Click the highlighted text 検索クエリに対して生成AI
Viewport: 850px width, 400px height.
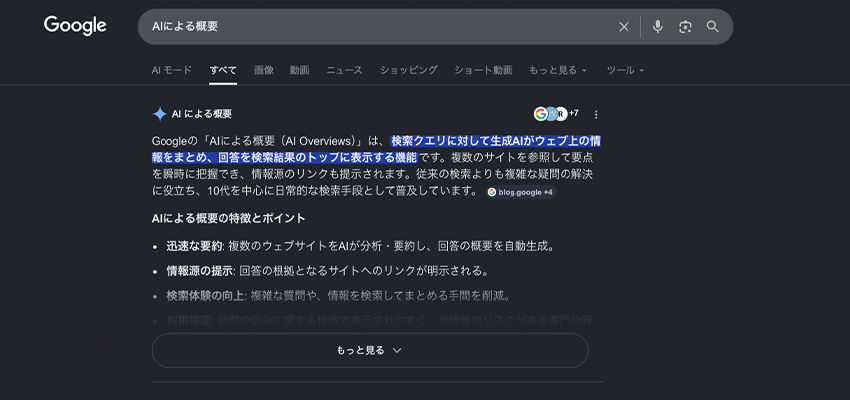click(456, 141)
